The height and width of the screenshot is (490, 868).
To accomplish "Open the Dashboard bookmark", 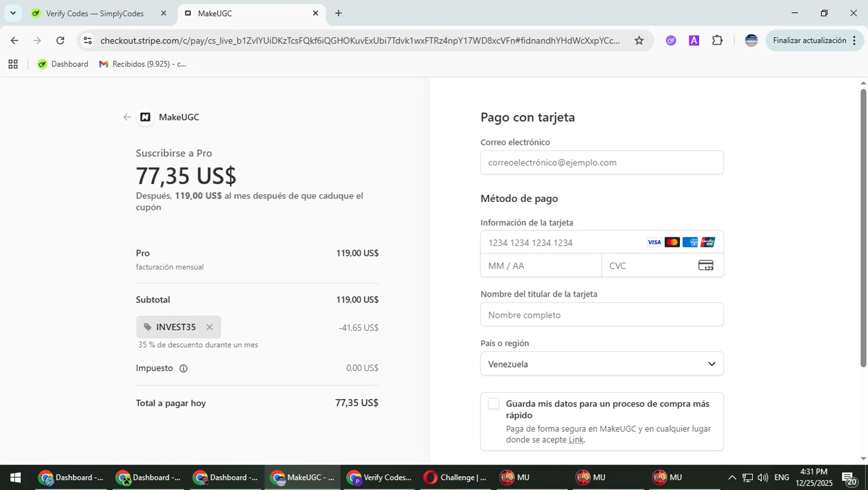I will click(63, 64).
